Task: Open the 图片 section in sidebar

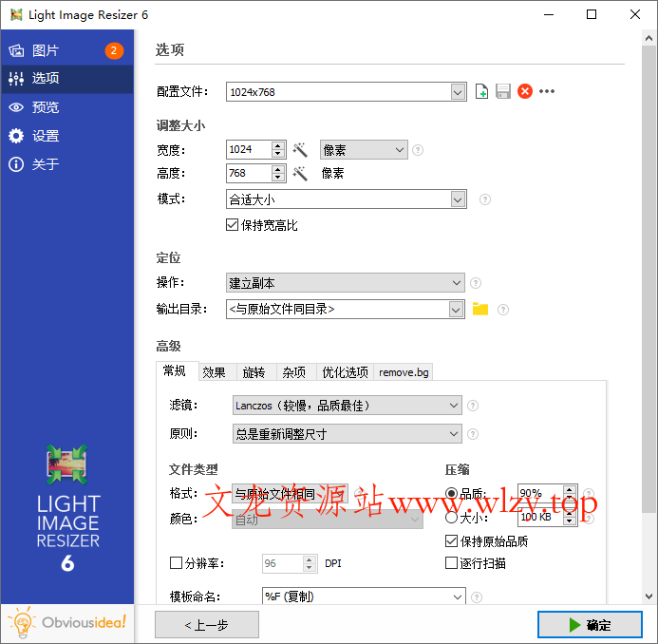Action: tap(67, 50)
